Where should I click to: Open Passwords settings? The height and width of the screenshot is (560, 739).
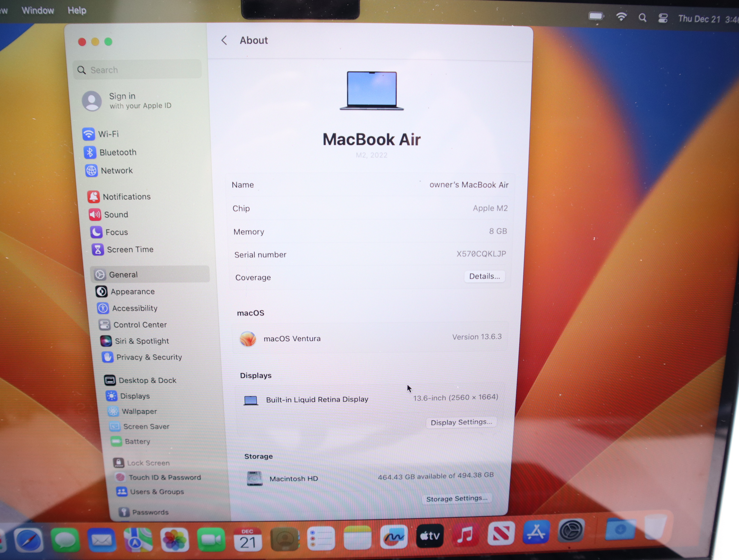[143, 512]
